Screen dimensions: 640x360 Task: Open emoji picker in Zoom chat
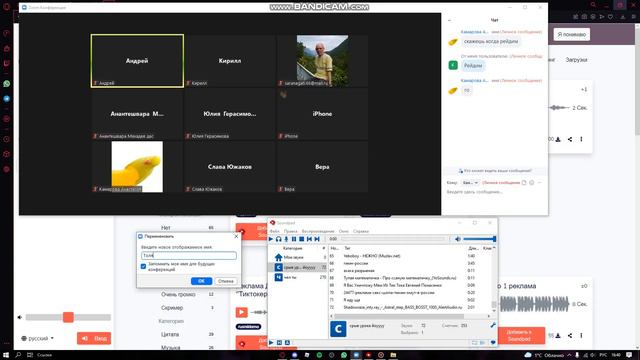coord(531,182)
